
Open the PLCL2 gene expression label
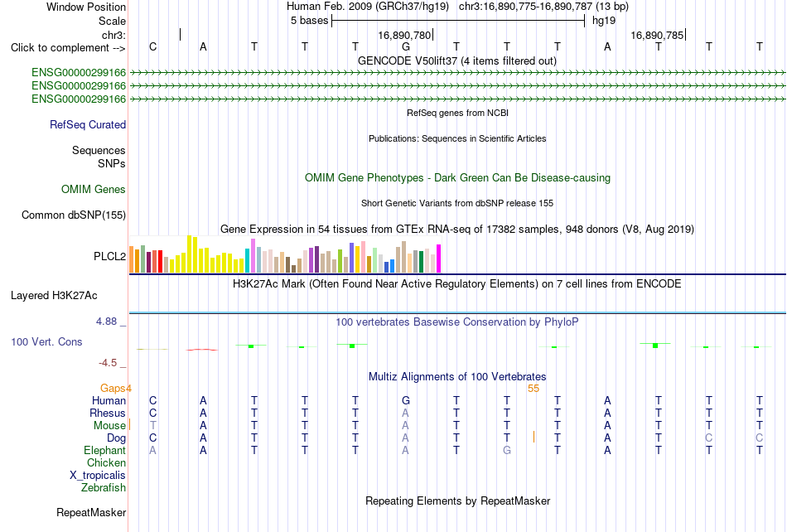(x=110, y=256)
